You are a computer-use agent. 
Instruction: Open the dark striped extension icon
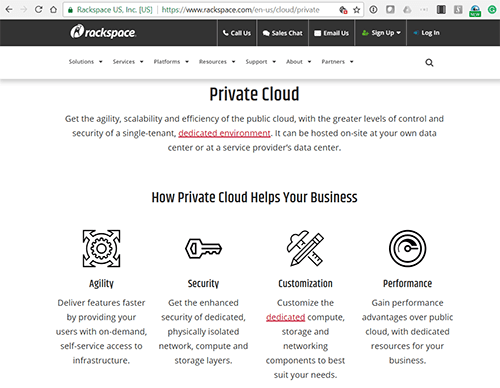[441, 10]
